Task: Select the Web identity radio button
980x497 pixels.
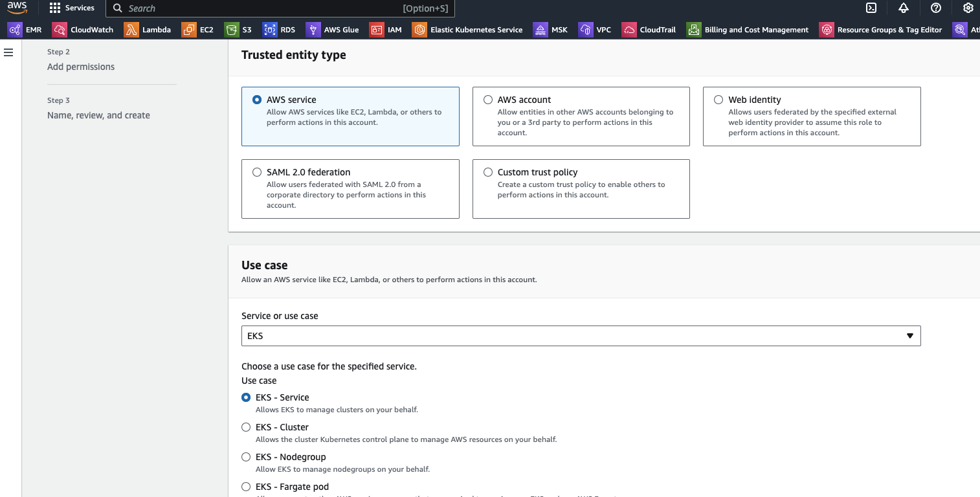Action: point(718,100)
